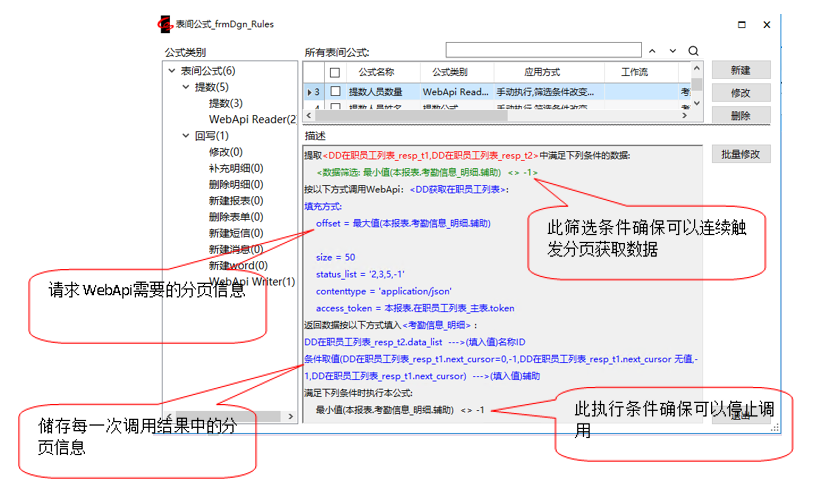Click the search magnifier icon

click(693, 51)
